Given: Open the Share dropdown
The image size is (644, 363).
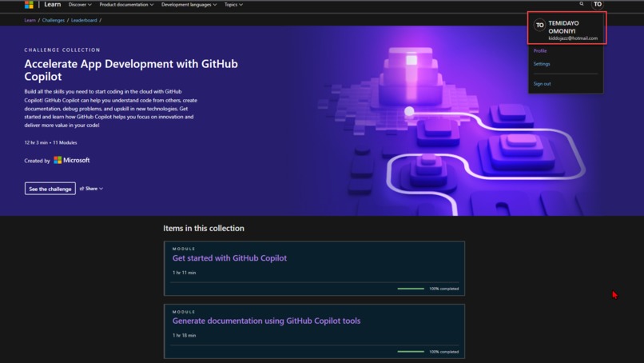Looking at the screenshot, I should click(91, 188).
